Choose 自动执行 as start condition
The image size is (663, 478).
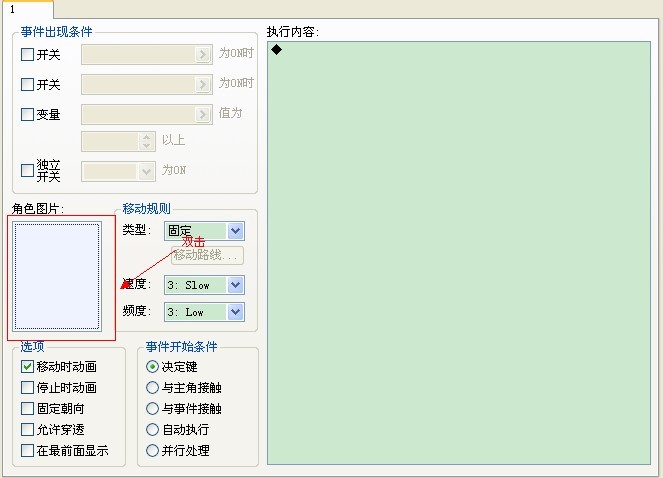pos(152,430)
